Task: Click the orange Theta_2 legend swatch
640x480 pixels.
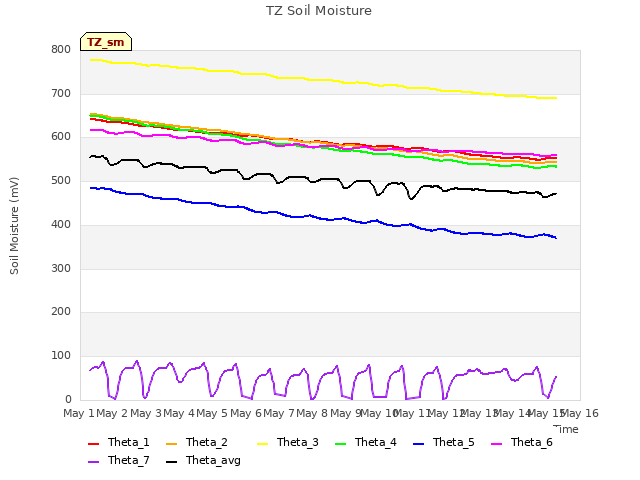Action: [x=172, y=443]
